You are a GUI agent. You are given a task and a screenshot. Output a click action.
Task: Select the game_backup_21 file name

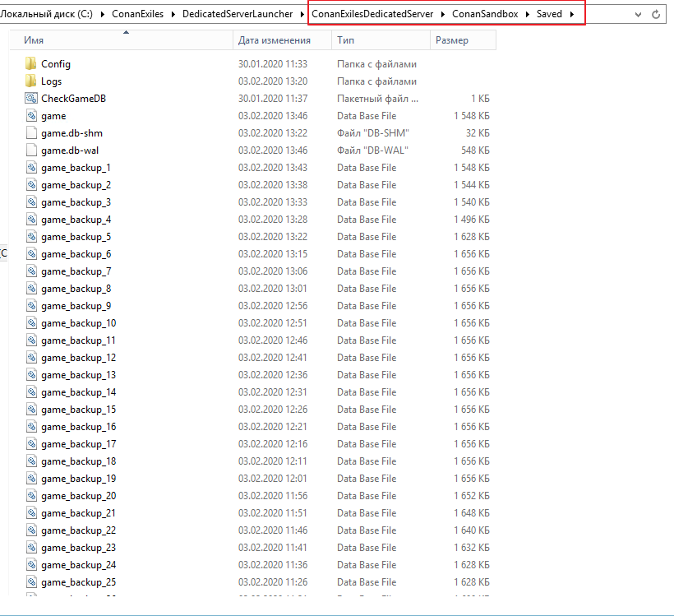coord(79,513)
